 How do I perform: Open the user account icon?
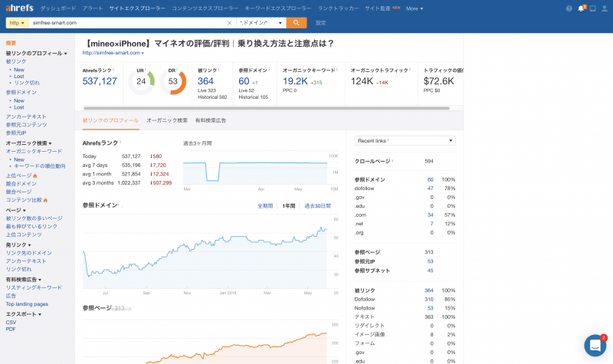(605, 8)
